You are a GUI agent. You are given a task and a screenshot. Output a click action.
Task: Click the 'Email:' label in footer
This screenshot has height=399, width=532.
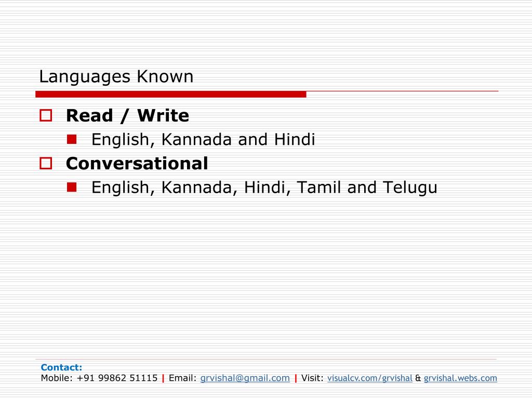182,378
